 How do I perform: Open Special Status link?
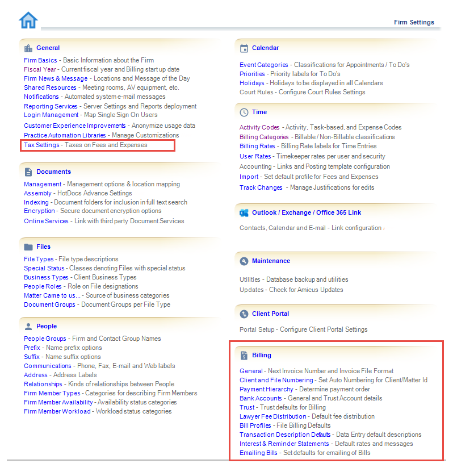tap(44, 268)
